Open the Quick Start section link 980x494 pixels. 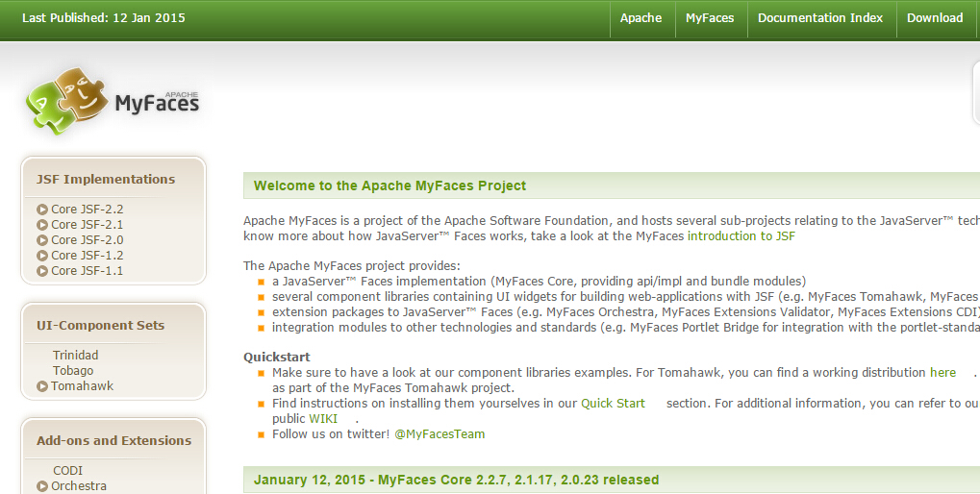613,403
